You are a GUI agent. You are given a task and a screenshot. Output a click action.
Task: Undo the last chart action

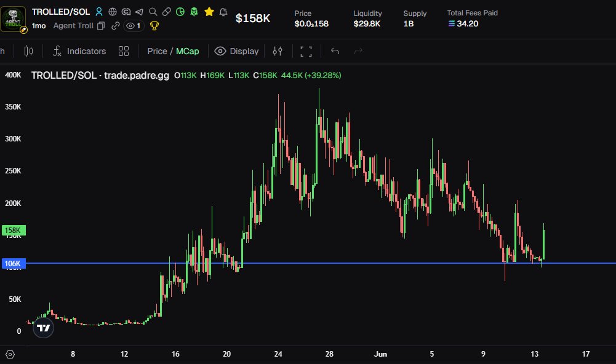tap(335, 51)
